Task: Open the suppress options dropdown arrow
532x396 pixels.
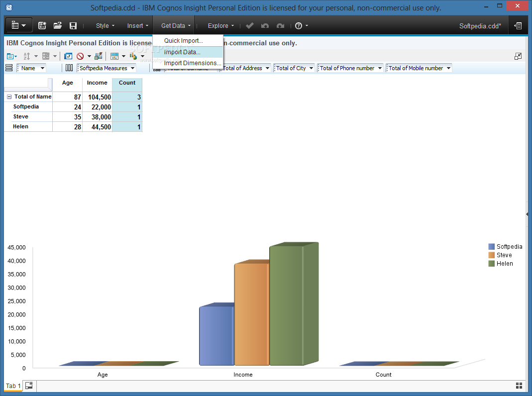Action: tap(89, 56)
